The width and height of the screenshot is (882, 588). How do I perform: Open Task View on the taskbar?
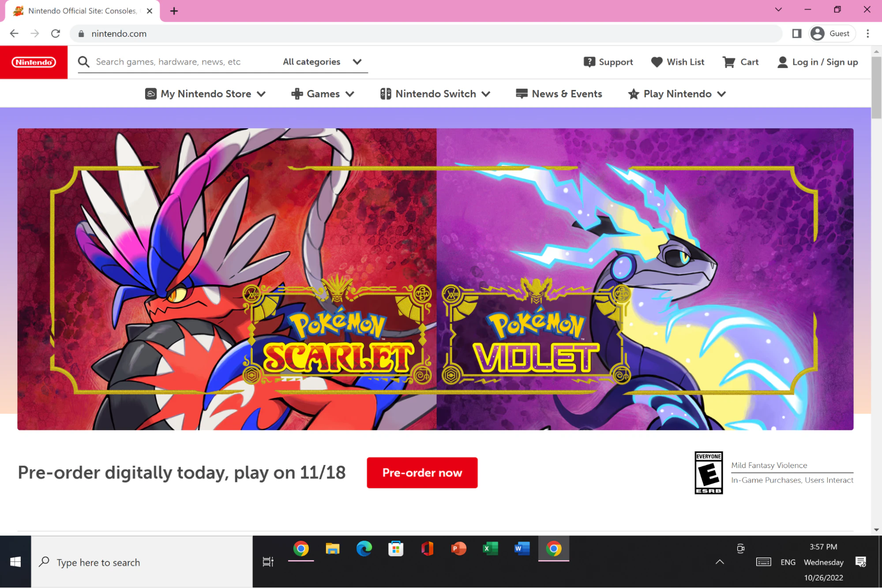pyautogui.click(x=268, y=562)
